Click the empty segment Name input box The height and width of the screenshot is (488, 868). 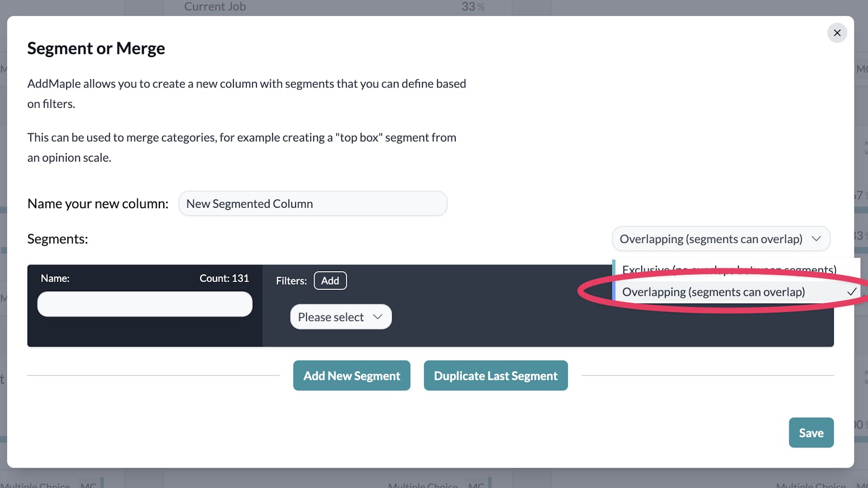pyautogui.click(x=144, y=304)
